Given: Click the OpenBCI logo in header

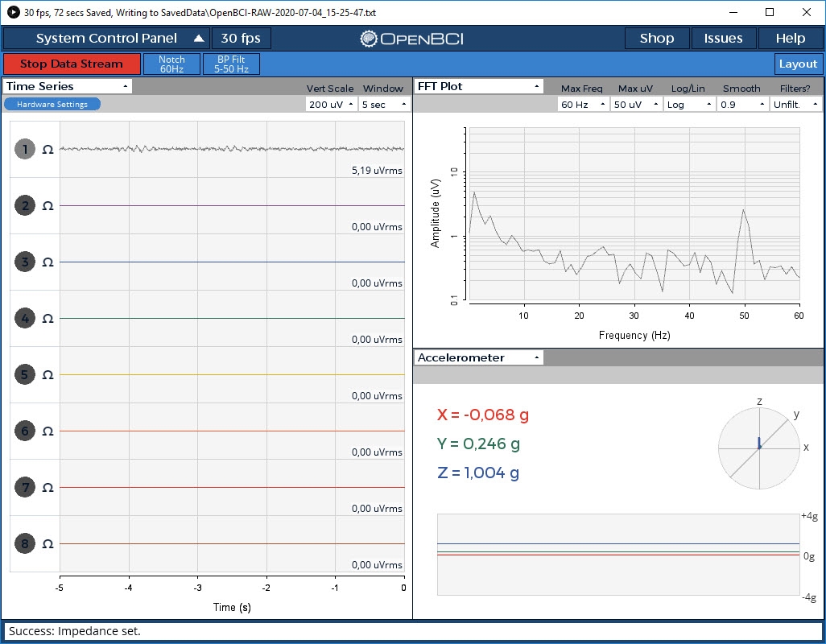Looking at the screenshot, I should 411,39.
